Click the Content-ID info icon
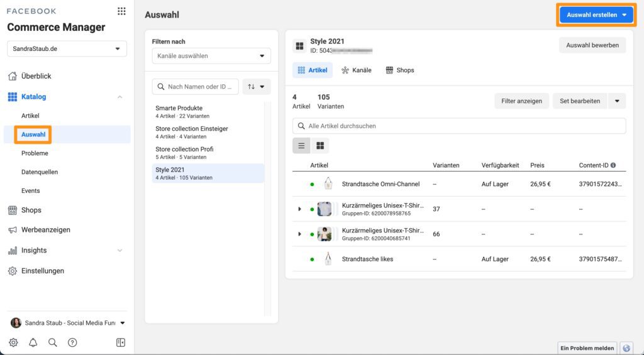This screenshot has width=644, height=355. 613,165
